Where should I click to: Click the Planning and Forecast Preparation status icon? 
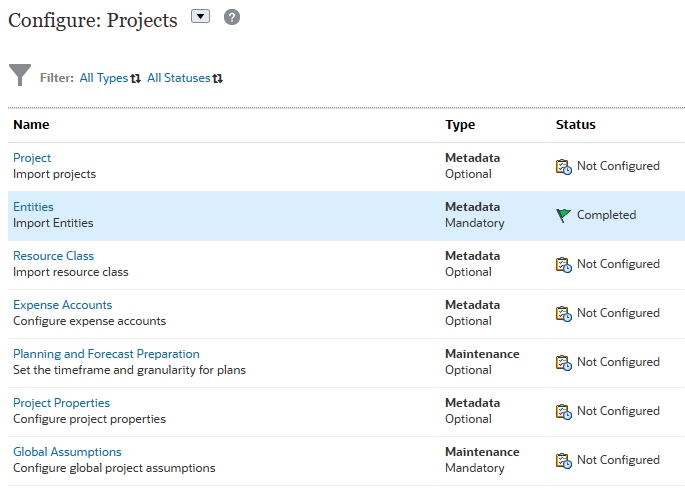coord(564,362)
